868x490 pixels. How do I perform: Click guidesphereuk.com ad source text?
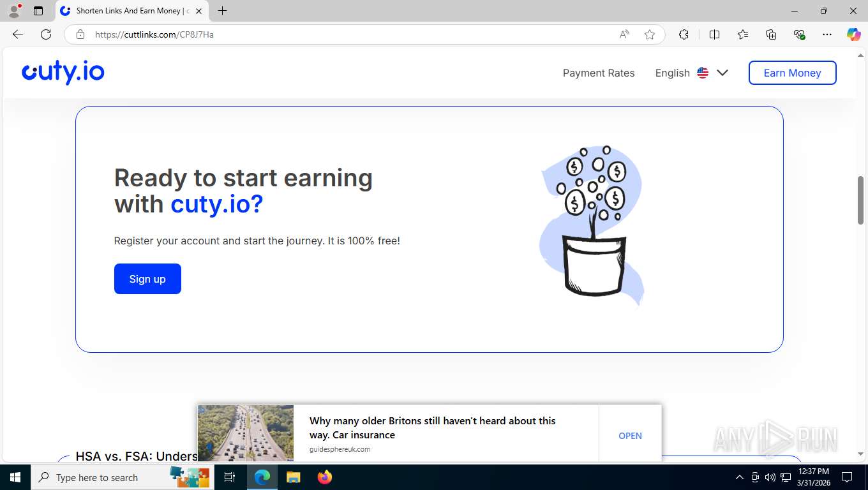click(340, 449)
